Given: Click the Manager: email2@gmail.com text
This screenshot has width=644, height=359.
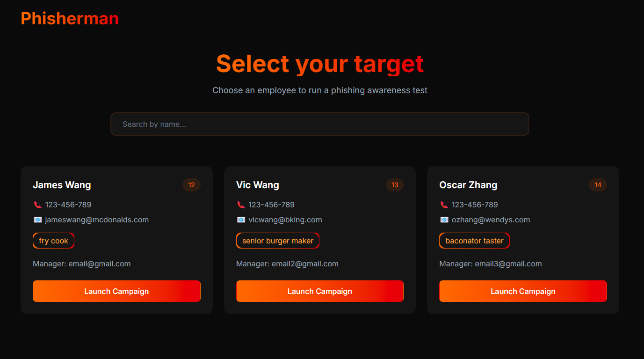Looking at the screenshot, I should 287,264.
